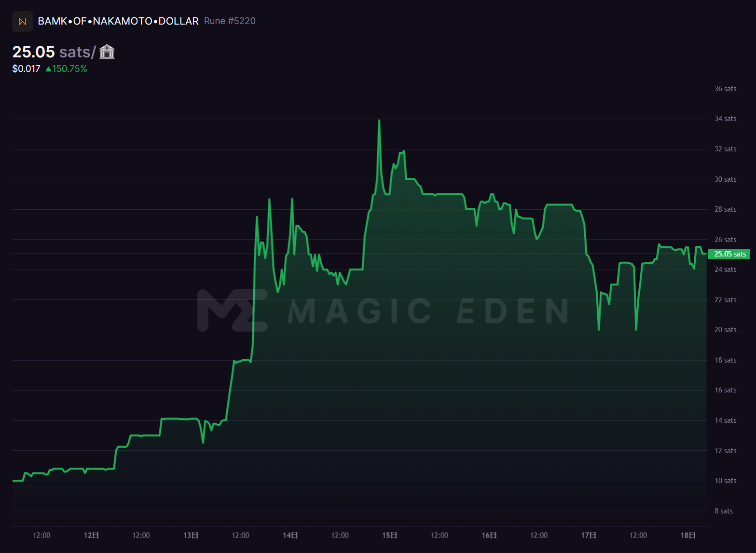Click the 20 sats price axis label

pyautogui.click(x=725, y=330)
